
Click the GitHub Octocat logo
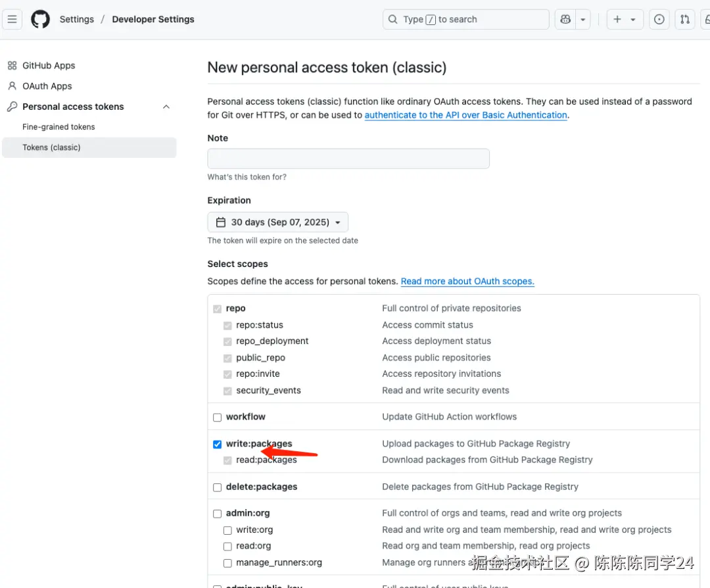[41, 19]
